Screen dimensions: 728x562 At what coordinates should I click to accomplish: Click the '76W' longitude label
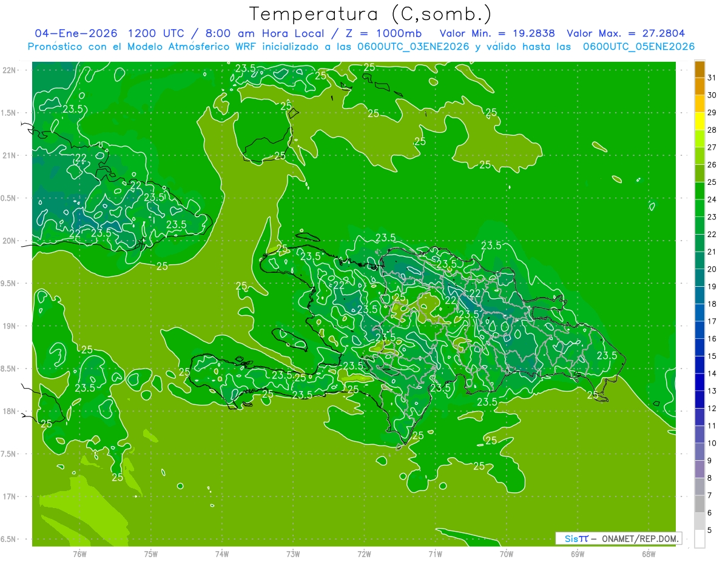[x=79, y=554]
